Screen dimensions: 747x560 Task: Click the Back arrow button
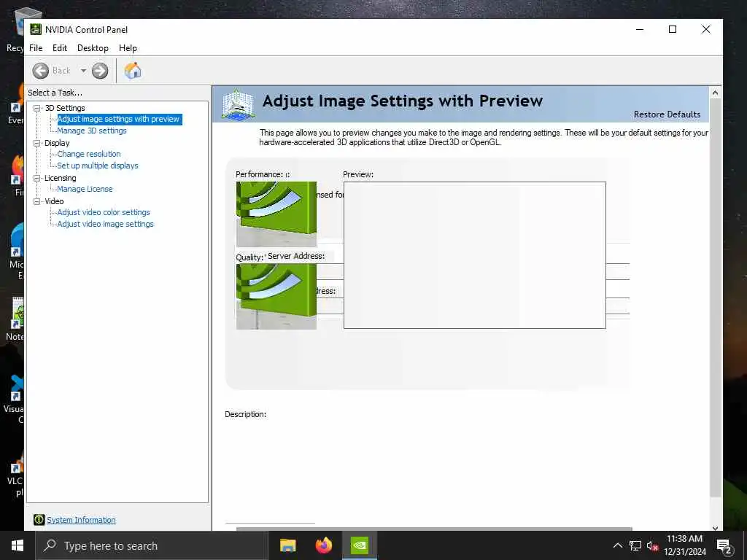(41, 71)
